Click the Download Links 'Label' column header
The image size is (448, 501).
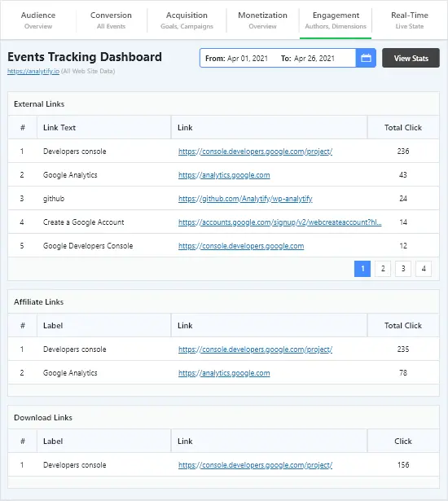[x=103, y=442]
